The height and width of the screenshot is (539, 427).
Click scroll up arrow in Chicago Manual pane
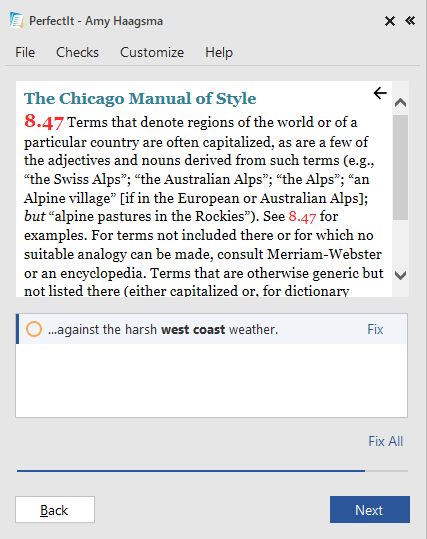pos(401,102)
